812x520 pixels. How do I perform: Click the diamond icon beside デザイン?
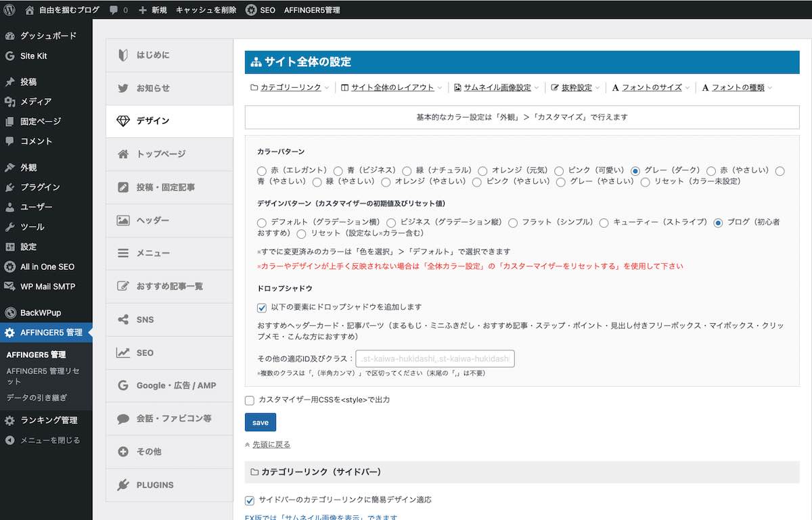122,121
